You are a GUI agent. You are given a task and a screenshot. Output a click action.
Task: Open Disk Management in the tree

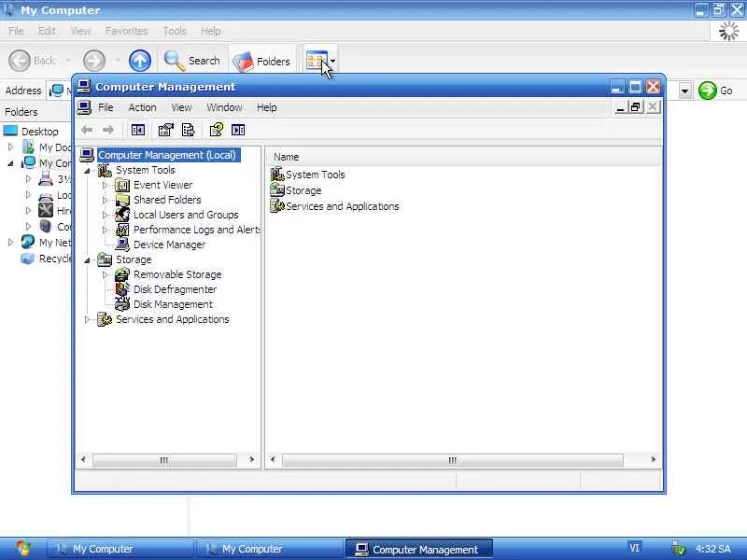(x=173, y=304)
